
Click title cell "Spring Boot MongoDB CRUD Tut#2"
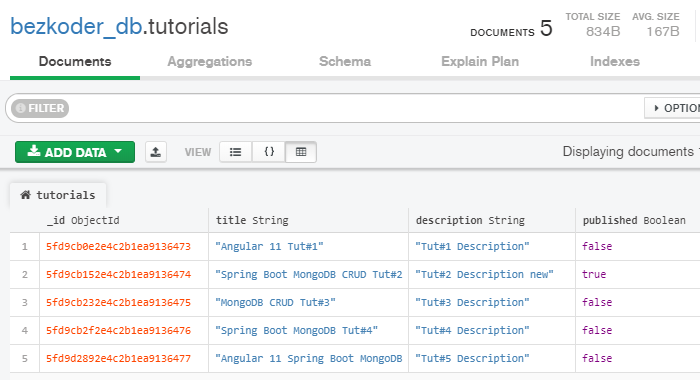coord(309,275)
